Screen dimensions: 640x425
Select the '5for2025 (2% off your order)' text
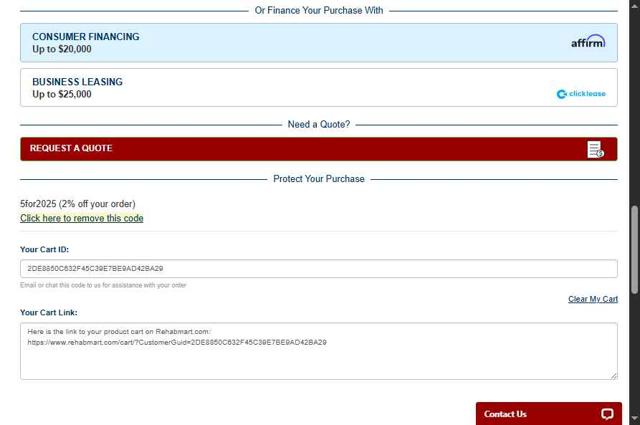click(78, 204)
